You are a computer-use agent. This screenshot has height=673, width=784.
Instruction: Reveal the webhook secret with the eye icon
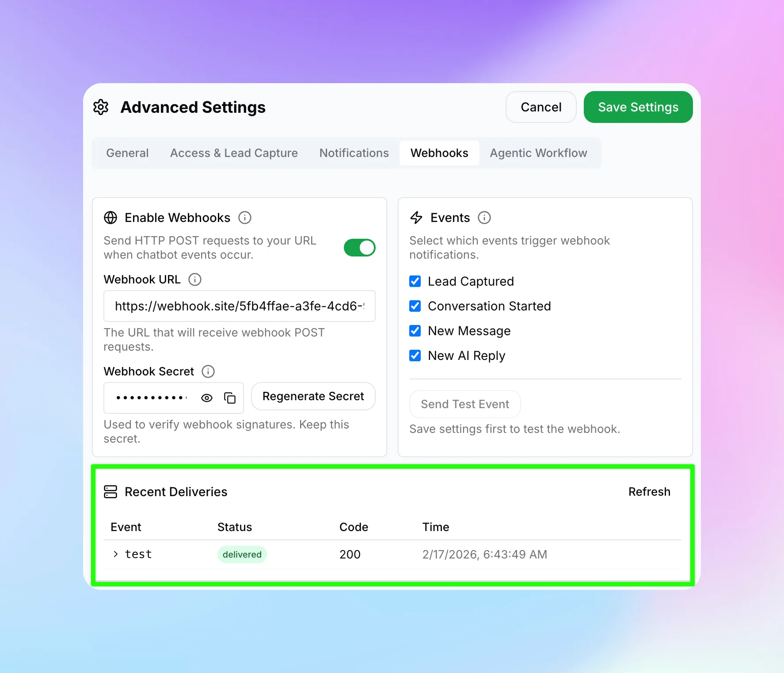(x=206, y=398)
